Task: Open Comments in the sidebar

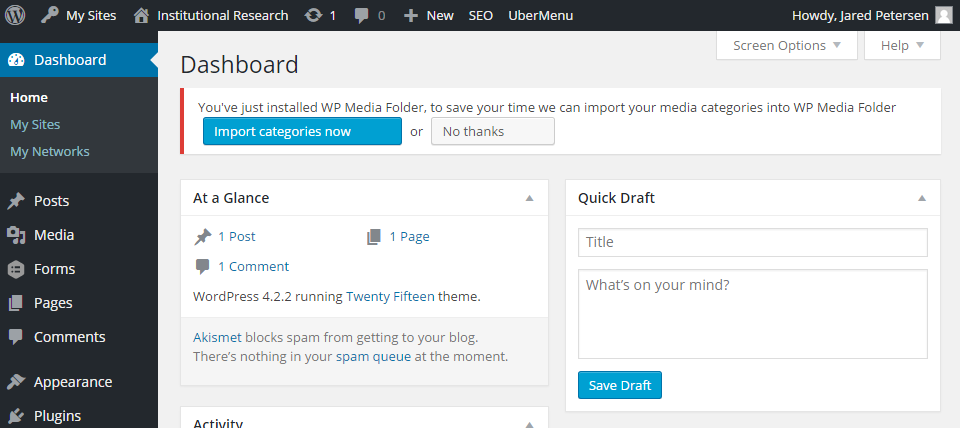Action: click(70, 337)
